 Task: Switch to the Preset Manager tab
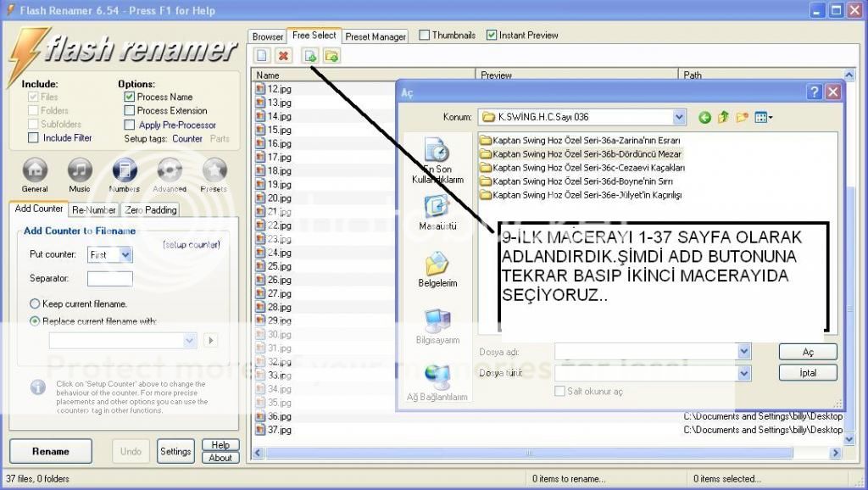376,36
